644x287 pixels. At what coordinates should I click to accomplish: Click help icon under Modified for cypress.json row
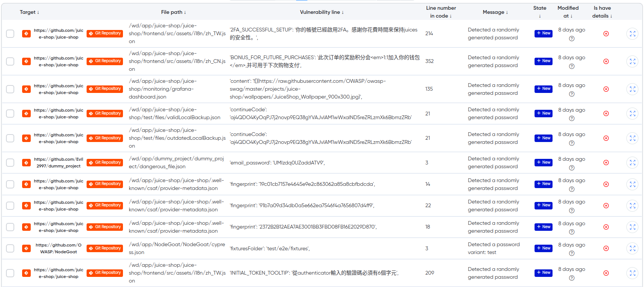[572, 253]
